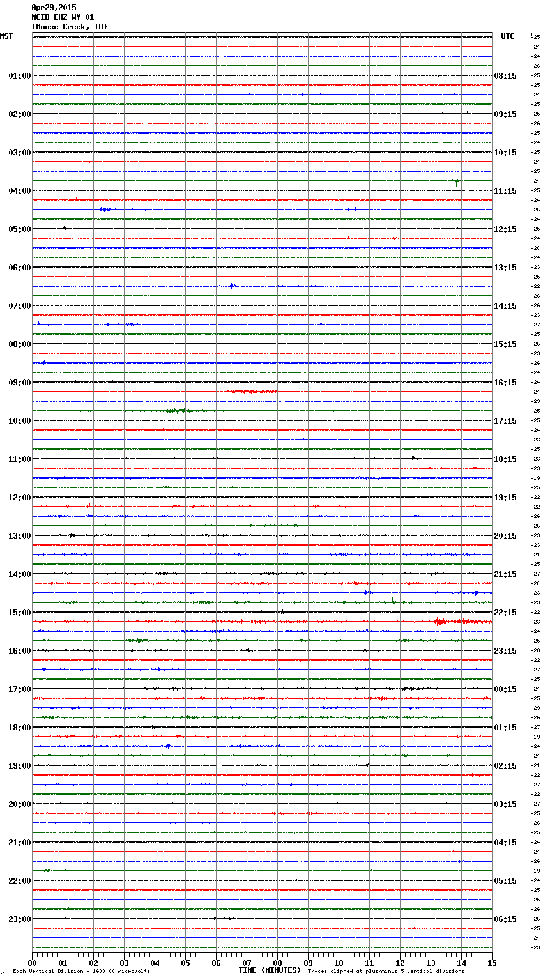
Task: Click minute 08 tick label on bottom axis
Action: pos(277,963)
